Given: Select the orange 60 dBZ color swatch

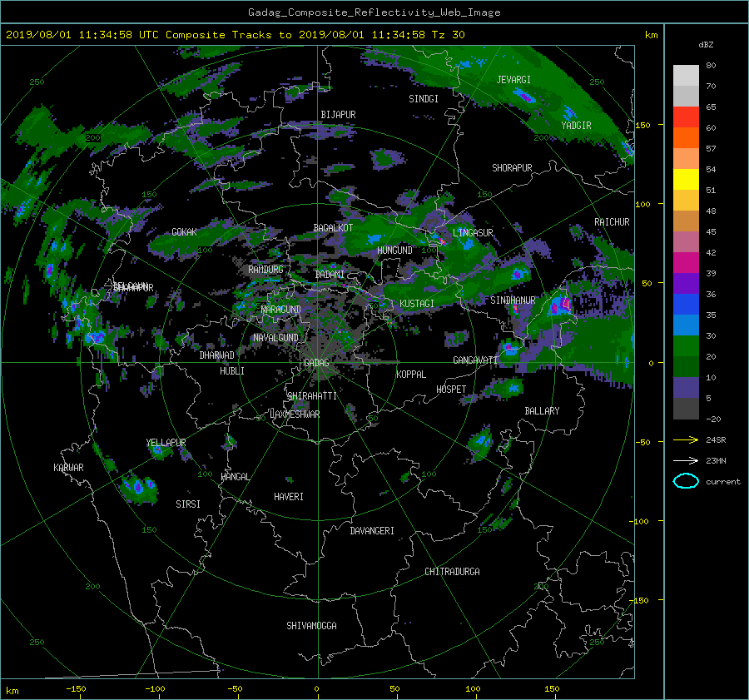Looking at the screenshot, I should click(686, 137).
